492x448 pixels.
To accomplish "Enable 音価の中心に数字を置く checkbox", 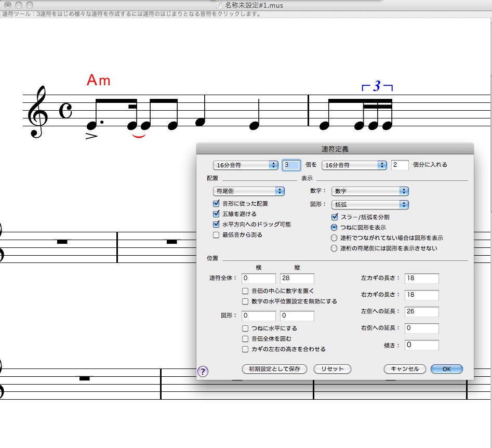I will pyautogui.click(x=245, y=291).
